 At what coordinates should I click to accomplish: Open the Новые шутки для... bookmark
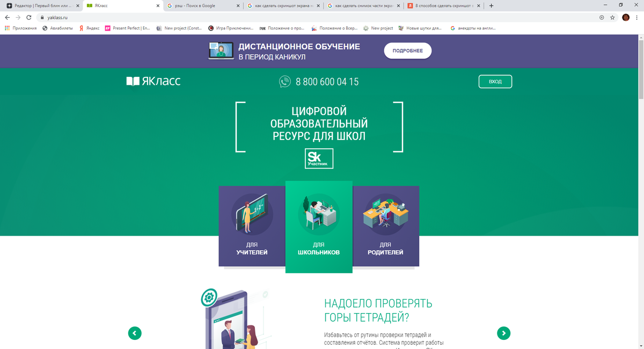coord(420,28)
